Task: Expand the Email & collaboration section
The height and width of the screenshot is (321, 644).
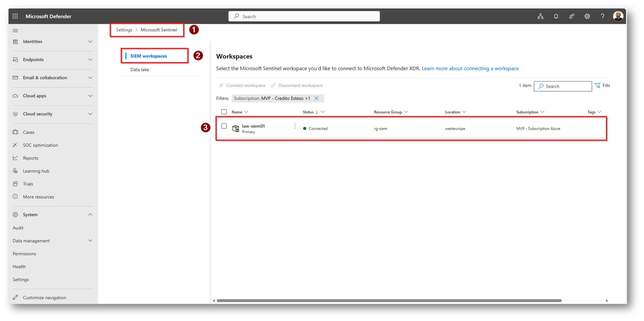Action: 90,78
